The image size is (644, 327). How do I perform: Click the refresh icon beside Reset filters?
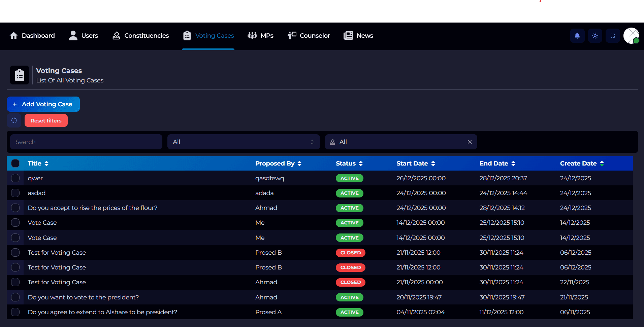pyautogui.click(x=14, y=120)
